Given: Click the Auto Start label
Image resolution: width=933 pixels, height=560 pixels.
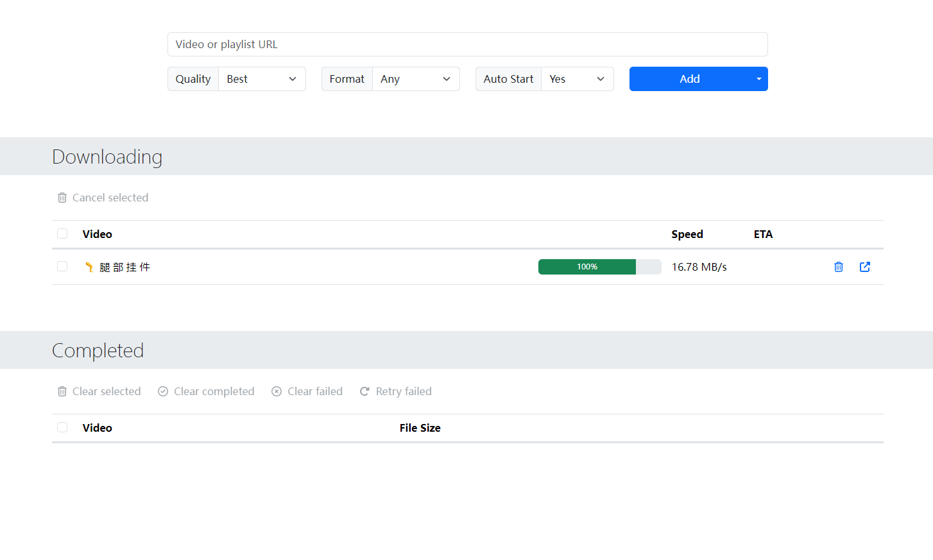Looking at the screenshot, I should [508, 79].
